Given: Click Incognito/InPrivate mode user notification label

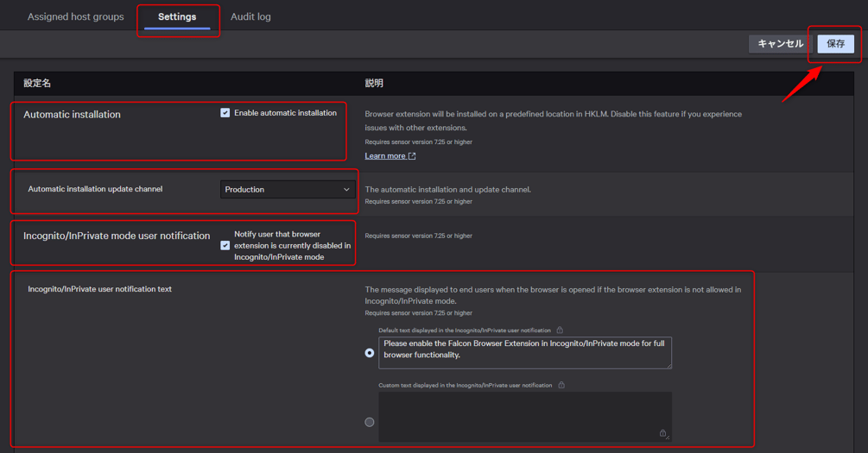Looking at the screenshot, I should [x=117, y=236].
